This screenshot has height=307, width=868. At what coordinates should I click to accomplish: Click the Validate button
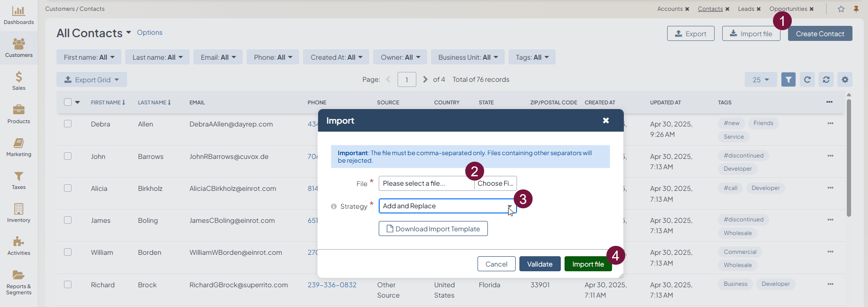click(540, 264)
